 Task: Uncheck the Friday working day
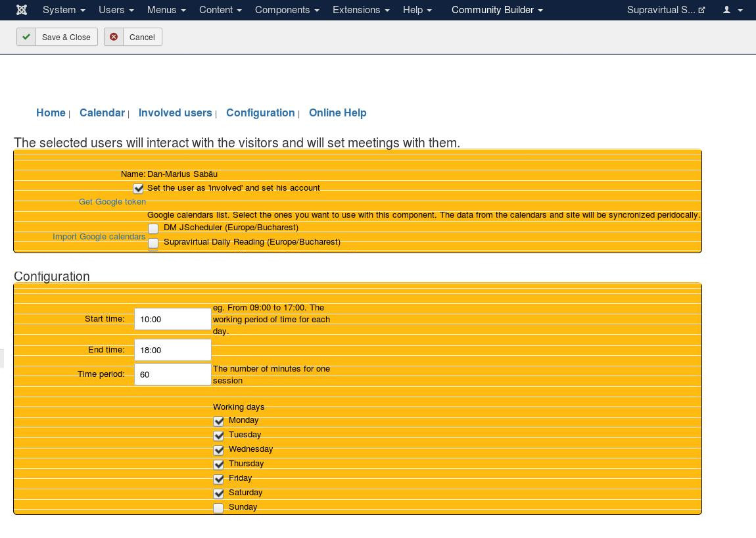click(x=218, y=479)
